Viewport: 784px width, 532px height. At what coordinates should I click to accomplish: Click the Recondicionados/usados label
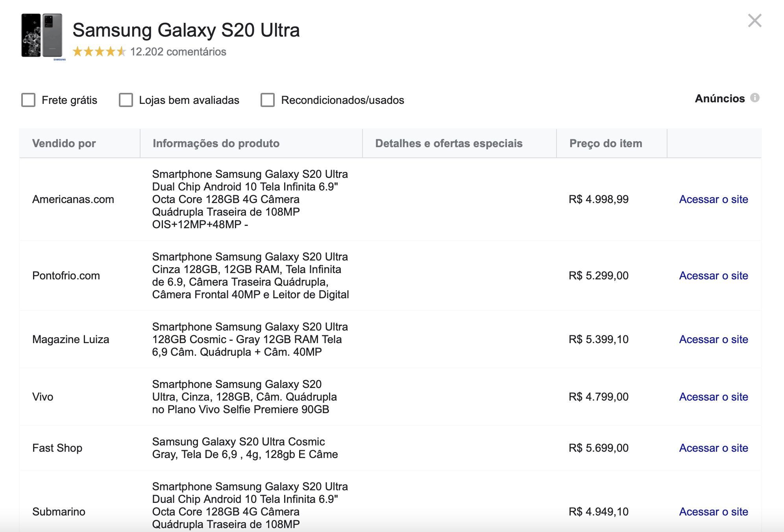(343, 100)
